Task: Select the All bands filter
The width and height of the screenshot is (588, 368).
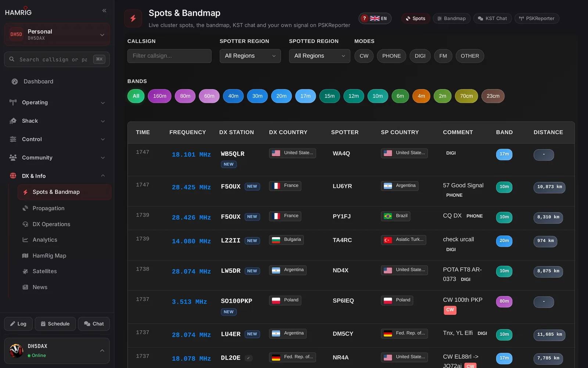Action: pyautogui.click(x=136, y=96)
